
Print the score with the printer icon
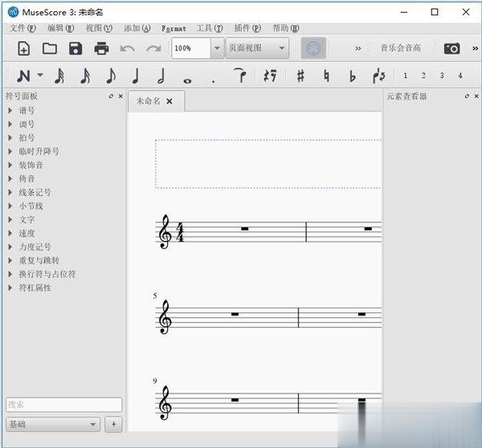(101, 48)
